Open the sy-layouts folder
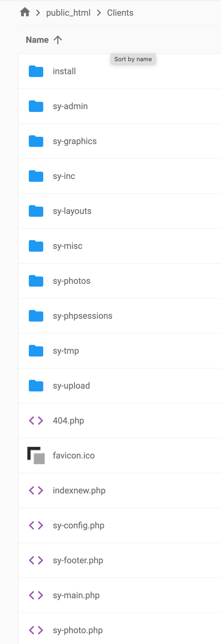The image size is (221, 644). pyautogui.click(x=72, y=211)
